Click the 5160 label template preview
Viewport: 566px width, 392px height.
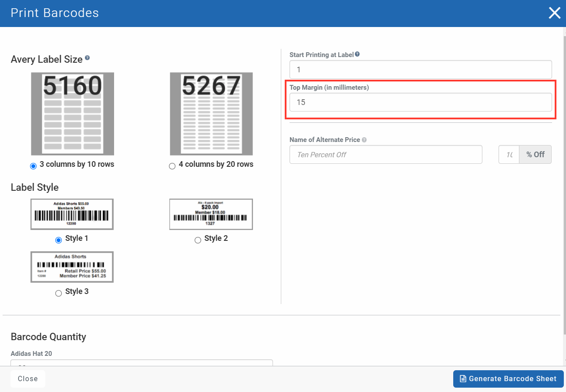(72, 114)
